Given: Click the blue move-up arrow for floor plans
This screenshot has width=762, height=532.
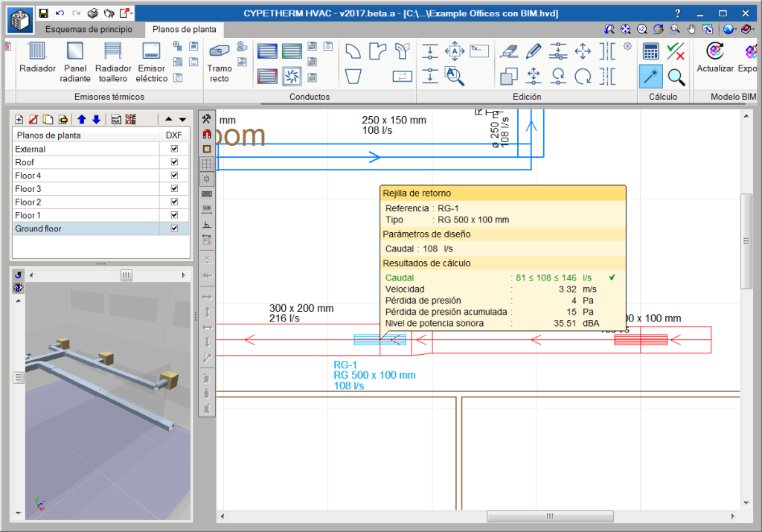Looking at the screenshot, I should point(82,120).
